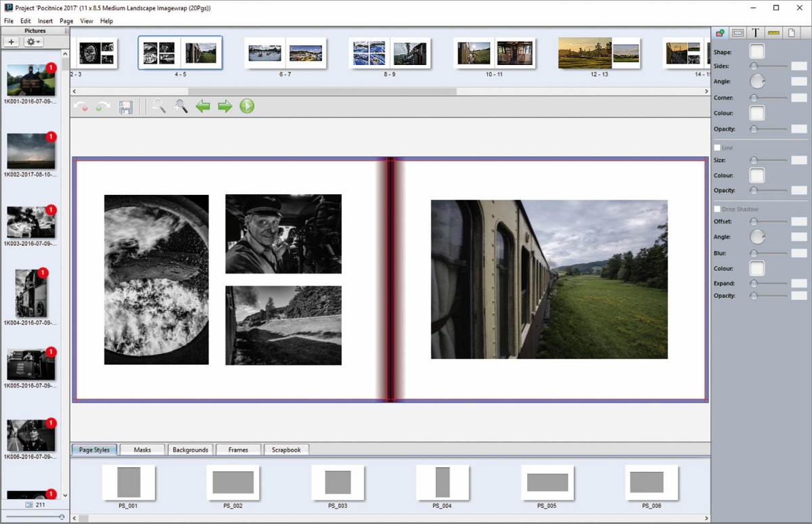This screenshot has height=524, width=812.
Task: Select picture thumbnail 1K001-2016-07-09
Action: click(x=30, y=81)
